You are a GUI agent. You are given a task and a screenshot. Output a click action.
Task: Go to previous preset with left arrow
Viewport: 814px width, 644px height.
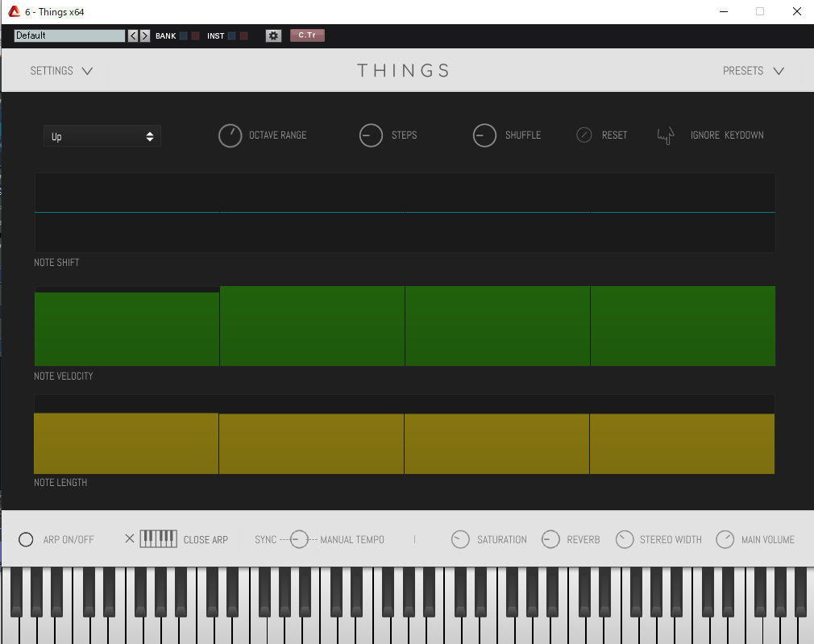133,35
